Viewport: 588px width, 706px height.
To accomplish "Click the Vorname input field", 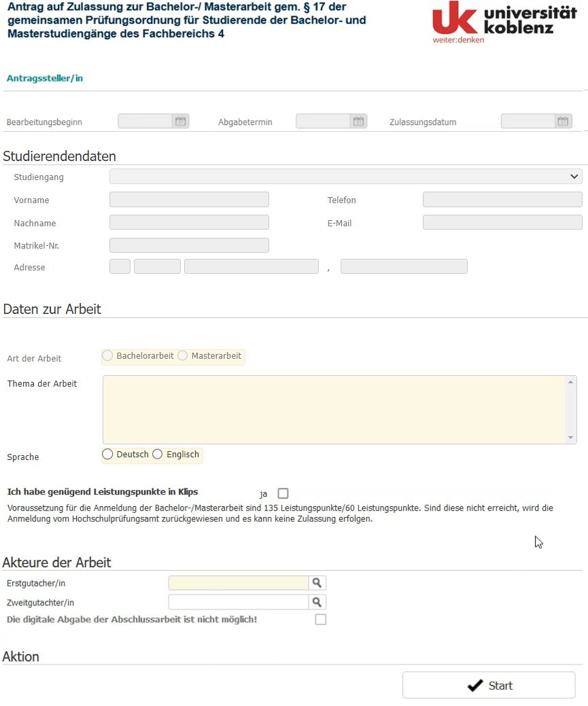I will pyautogui.click(x=189, y=200).
